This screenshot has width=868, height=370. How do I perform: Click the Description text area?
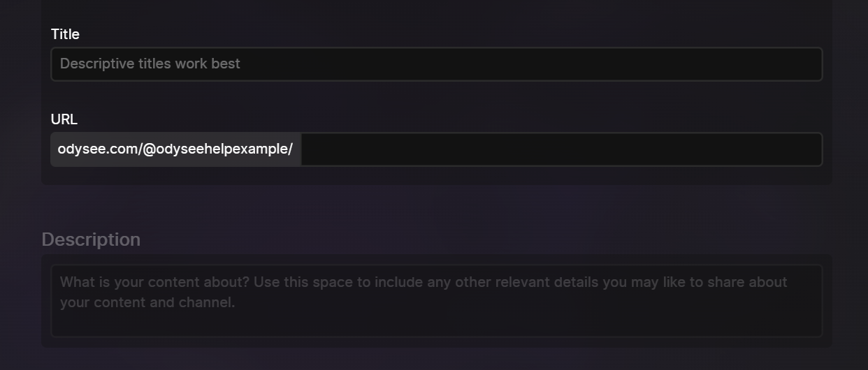(x=437, y=301)
